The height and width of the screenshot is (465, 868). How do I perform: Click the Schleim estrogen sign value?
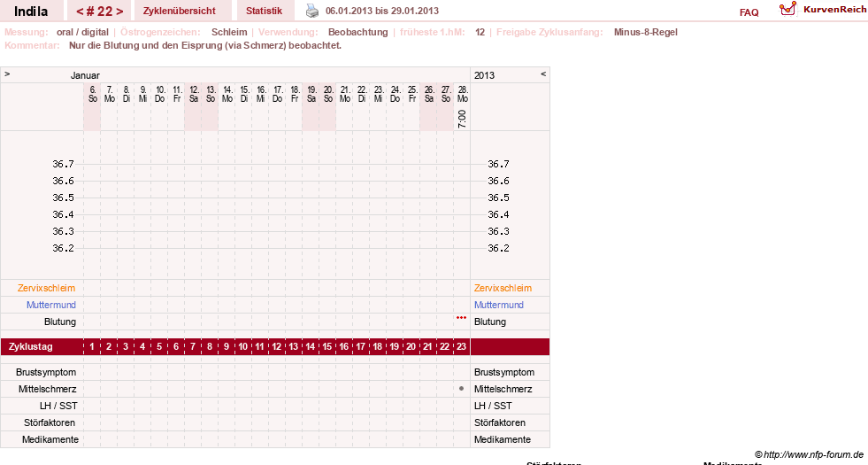(x=229, y=32)
